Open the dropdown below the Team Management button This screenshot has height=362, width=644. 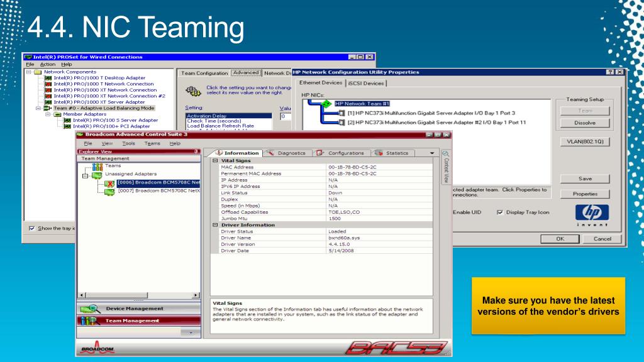(x=191, y=332)
